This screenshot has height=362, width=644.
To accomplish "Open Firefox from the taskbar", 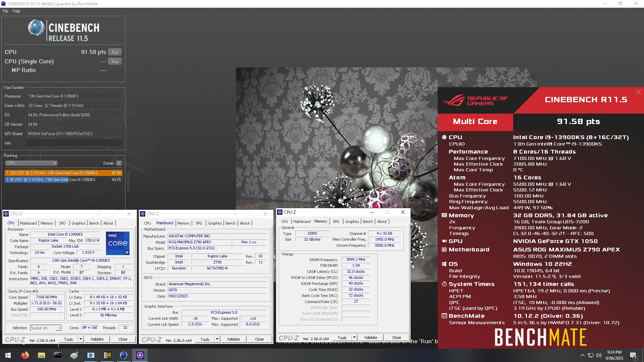I will 25,355.
